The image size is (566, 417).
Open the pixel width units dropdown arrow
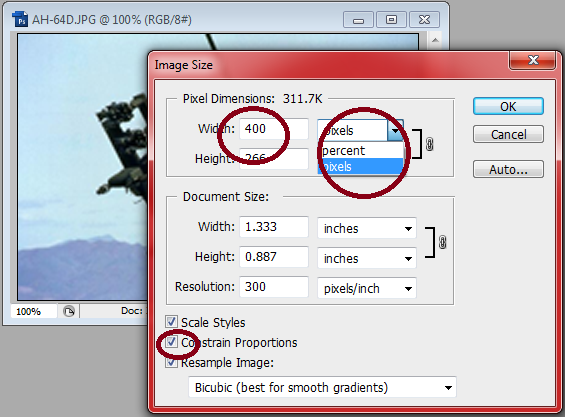pos(396,130)
